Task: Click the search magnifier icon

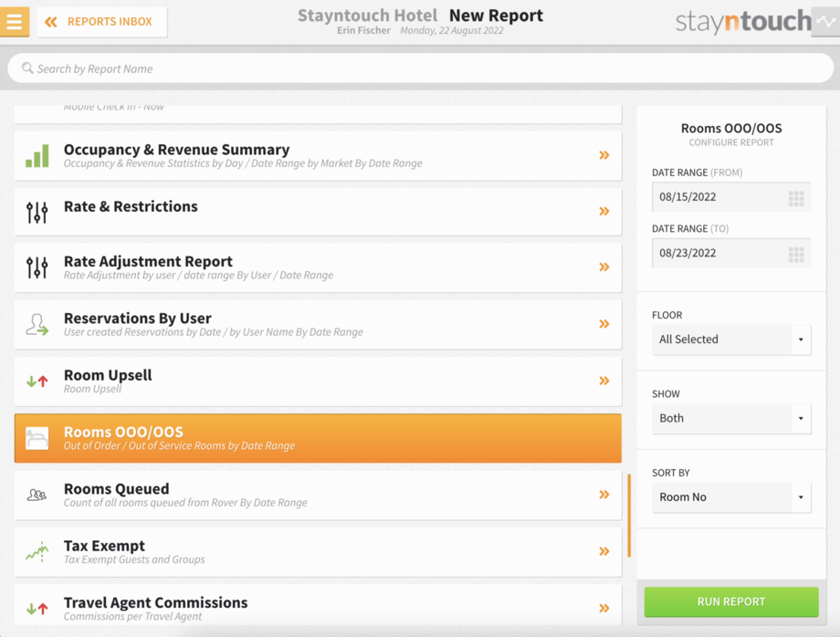Action: 27,68
